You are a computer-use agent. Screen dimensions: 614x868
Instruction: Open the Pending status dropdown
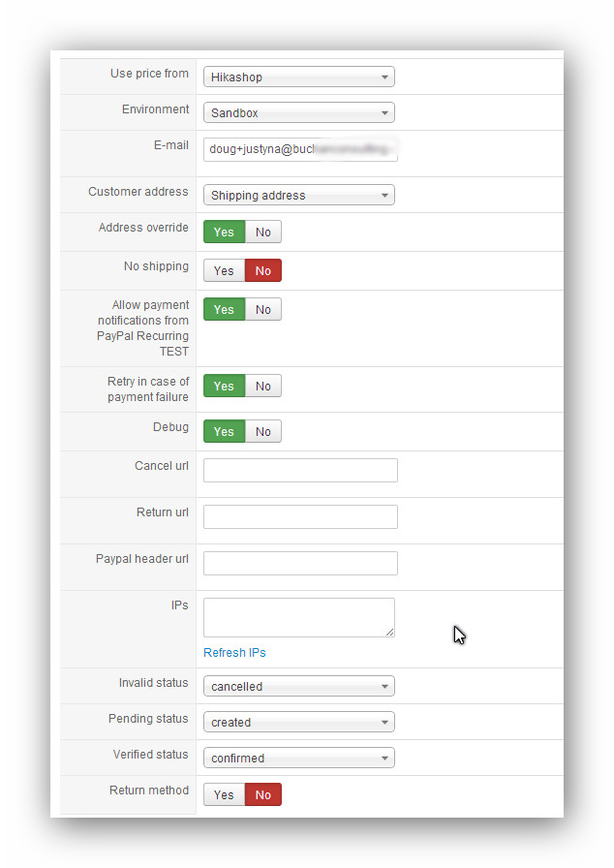[298, 722]
